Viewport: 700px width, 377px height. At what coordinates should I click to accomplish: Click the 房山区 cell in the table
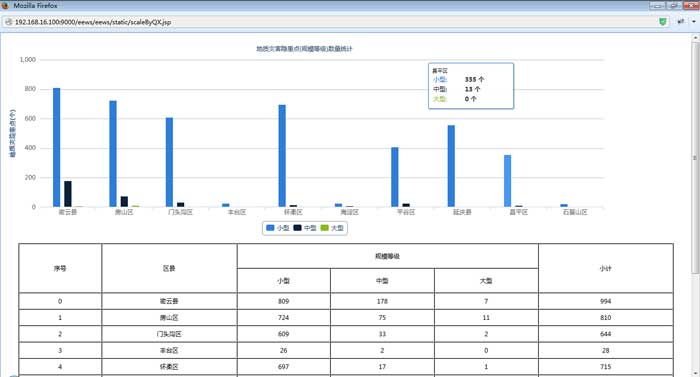point(169,318)
